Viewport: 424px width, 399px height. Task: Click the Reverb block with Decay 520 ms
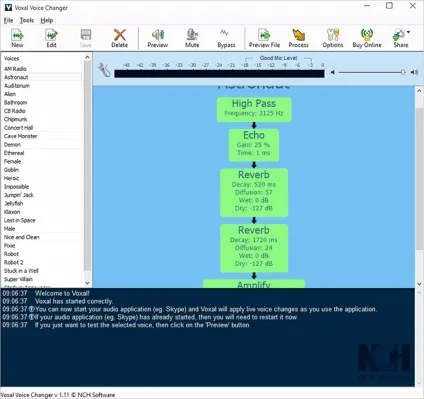coord(254,193)
